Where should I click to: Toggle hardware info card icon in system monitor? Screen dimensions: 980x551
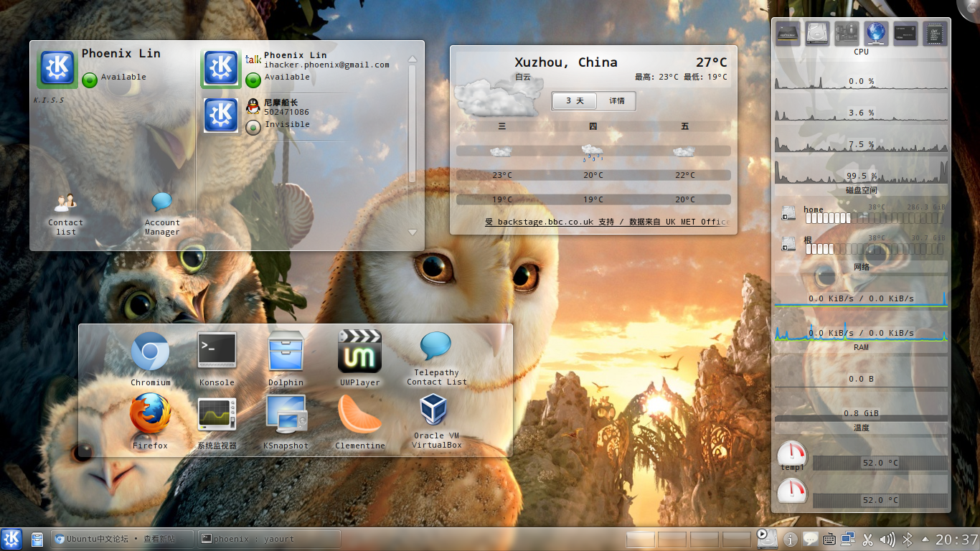pos(847,33)
